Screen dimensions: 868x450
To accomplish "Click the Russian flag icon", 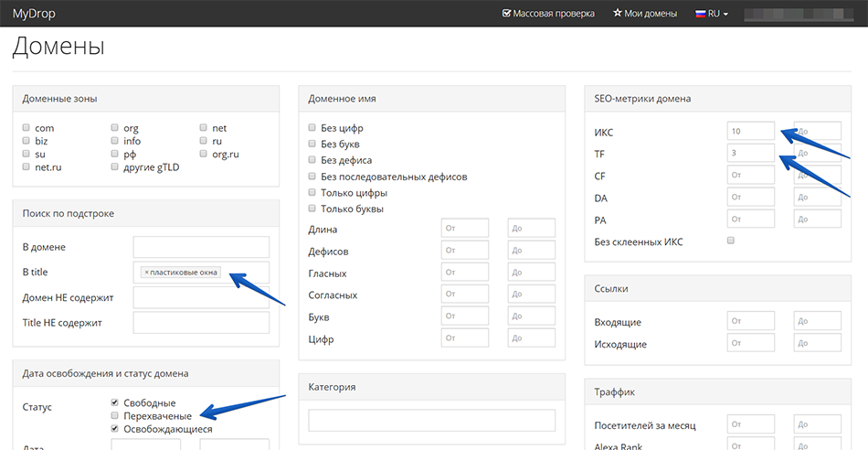I will pyautogui.click(x=700, y=14).
